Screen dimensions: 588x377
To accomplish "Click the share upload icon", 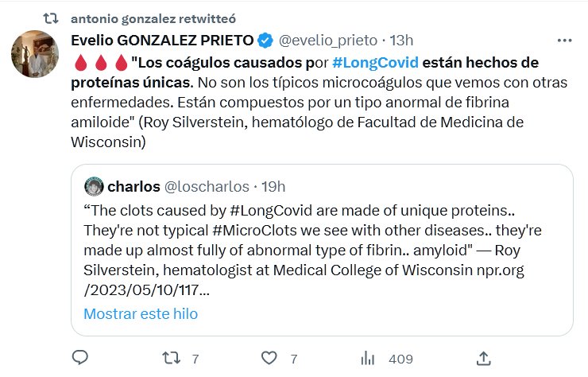I will click(x=483, y=359).
